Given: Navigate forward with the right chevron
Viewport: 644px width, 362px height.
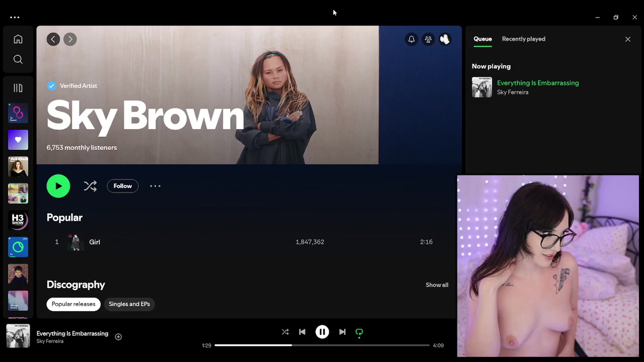Looking at the screenshot, I should [x=70, y=39].
